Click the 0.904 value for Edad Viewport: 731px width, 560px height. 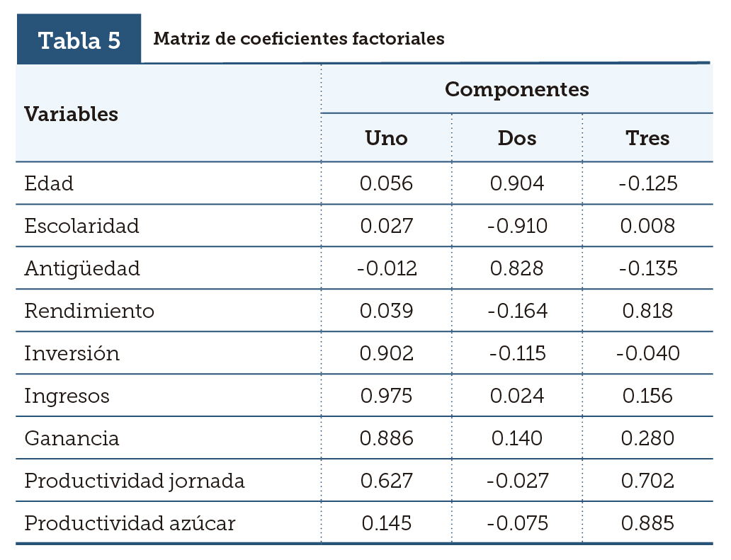click(x=517, y=183)
